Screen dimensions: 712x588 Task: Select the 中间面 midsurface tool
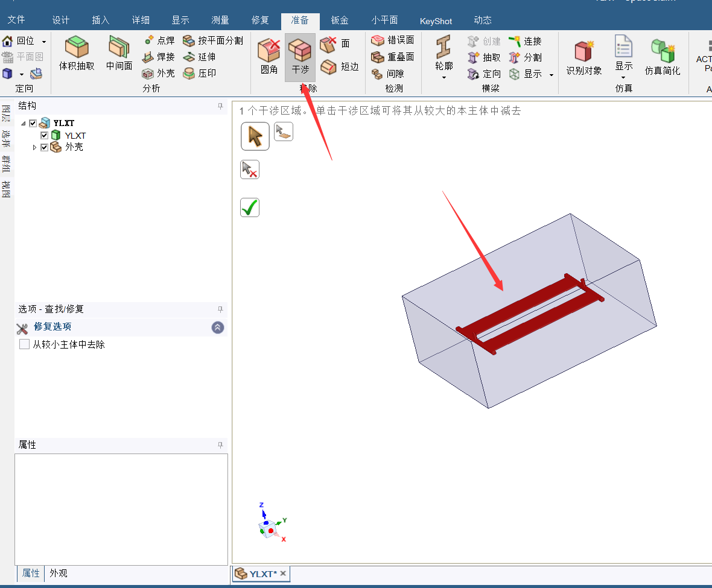coord(119,48)
